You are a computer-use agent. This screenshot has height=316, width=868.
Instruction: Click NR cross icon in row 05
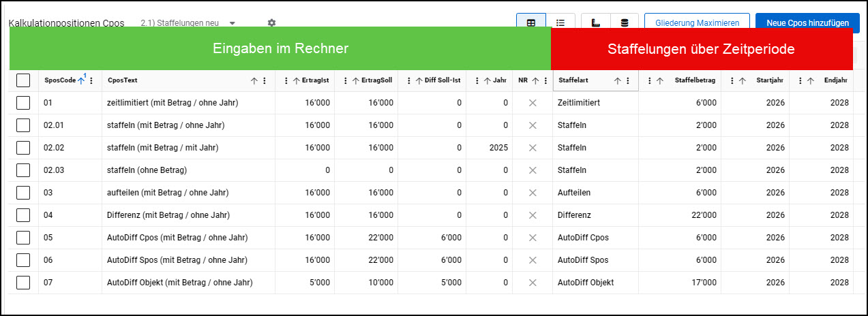pos(533,238)
